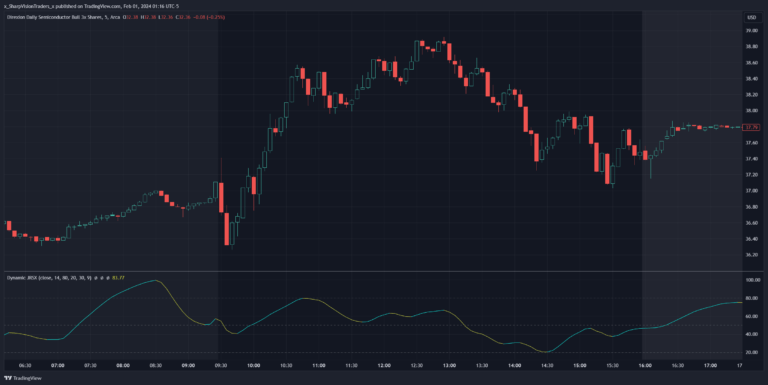Click the 36.20 price axis label

(751, 255)
